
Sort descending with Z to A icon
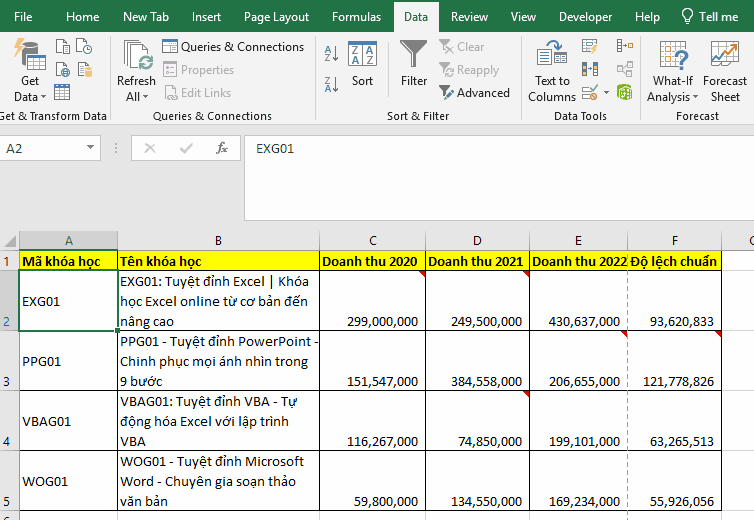click(x=331, y=85)
